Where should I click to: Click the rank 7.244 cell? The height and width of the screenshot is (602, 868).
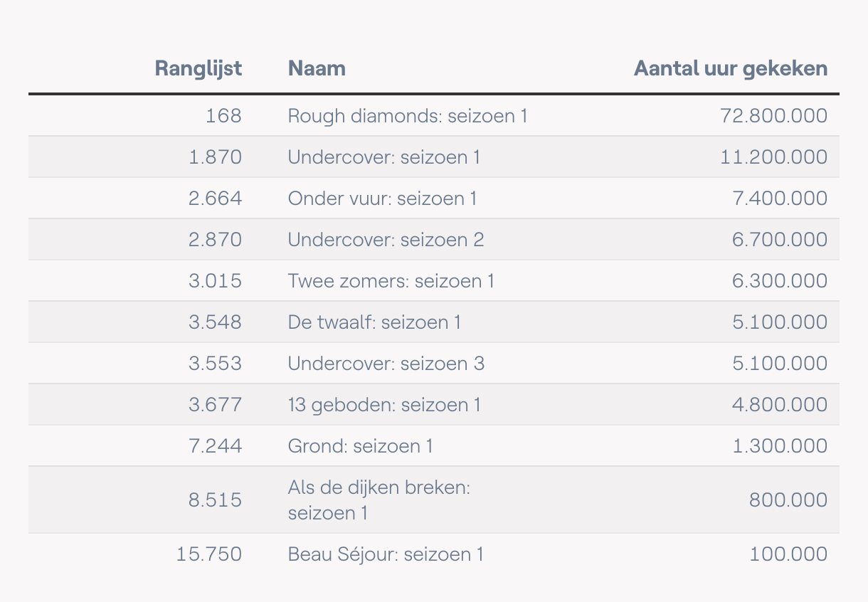(215, 445)
